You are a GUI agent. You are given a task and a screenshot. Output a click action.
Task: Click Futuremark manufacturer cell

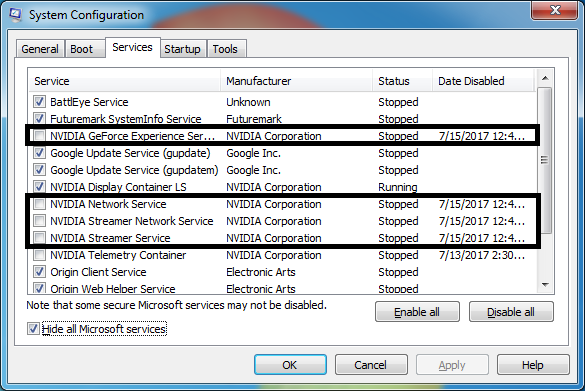tap(254, 119)
